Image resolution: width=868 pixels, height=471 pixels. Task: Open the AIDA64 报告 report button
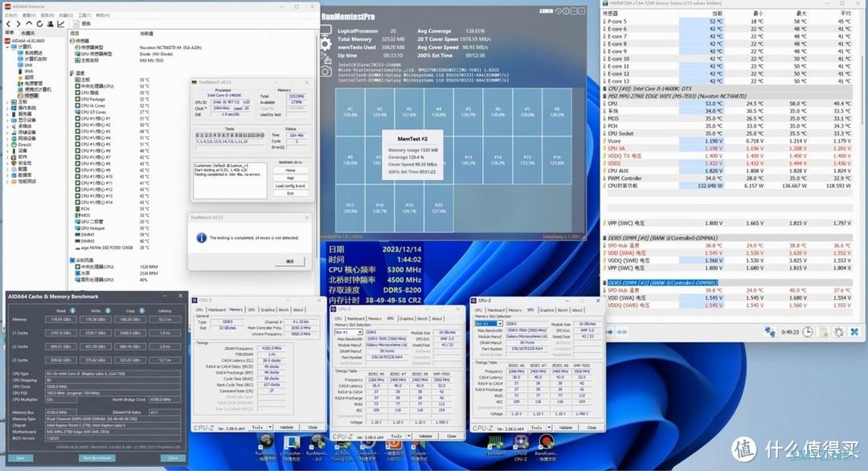tap(83, 24)
